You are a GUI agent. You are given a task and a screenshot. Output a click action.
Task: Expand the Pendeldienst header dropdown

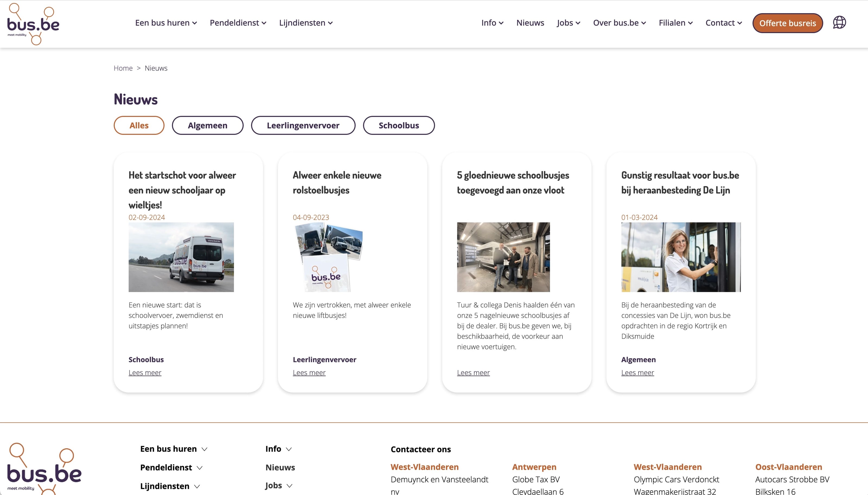point(238,23)
